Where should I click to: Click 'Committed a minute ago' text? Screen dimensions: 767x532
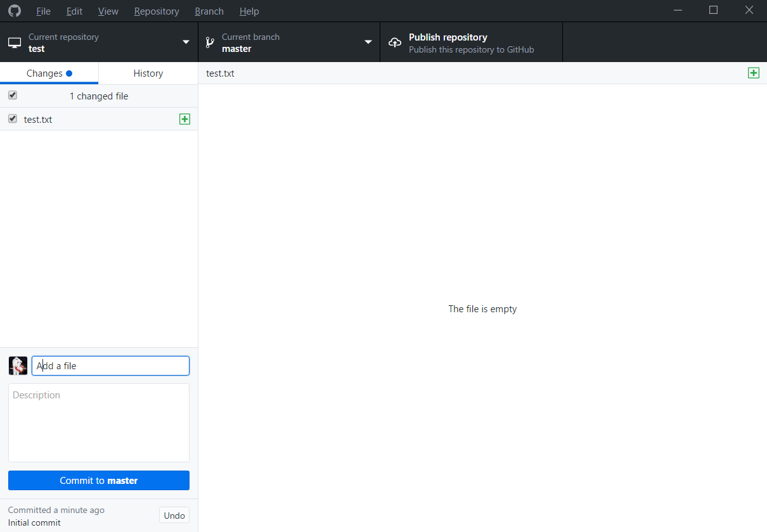tap(56, 510)
